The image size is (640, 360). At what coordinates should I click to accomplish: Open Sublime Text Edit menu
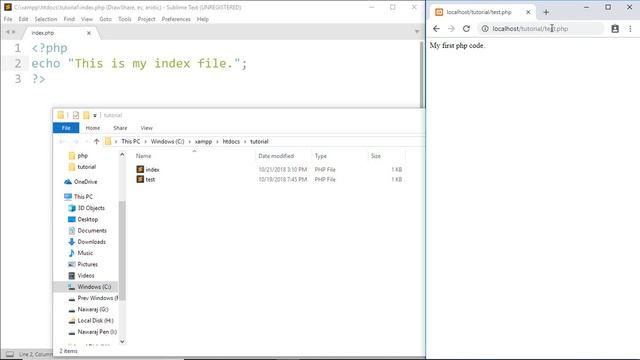[23, 19]
